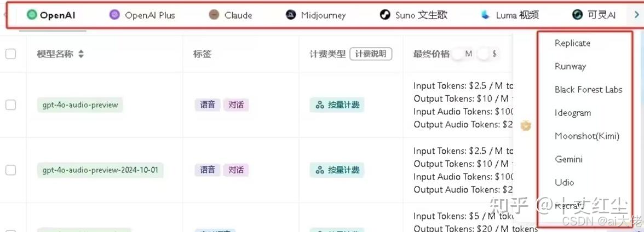644x232 pixels.
Task: Click the Output Tokens $20 / M tokens text
Action: [475, 228]
